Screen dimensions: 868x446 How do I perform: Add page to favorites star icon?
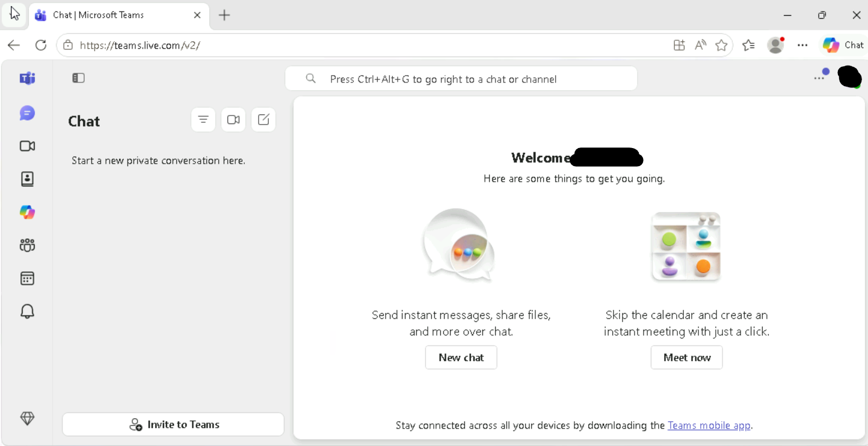pyautogui.click(x=721, y=45)
